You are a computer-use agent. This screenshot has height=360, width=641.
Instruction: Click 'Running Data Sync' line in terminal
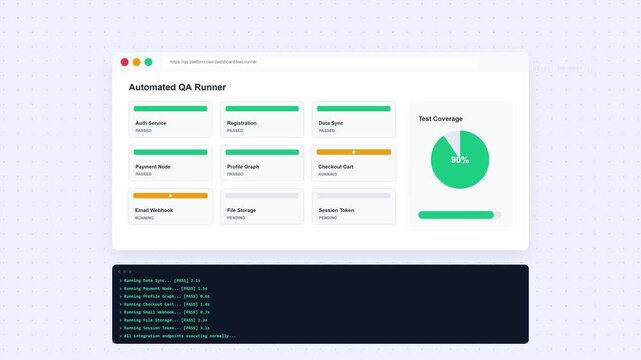(x=160, y=281)
